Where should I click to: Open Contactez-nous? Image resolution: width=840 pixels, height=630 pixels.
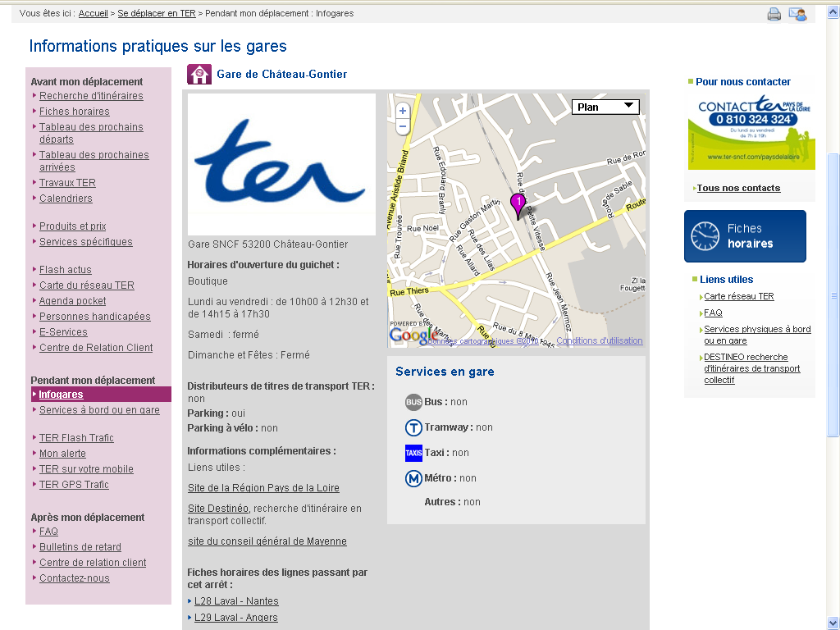(75, 578)
